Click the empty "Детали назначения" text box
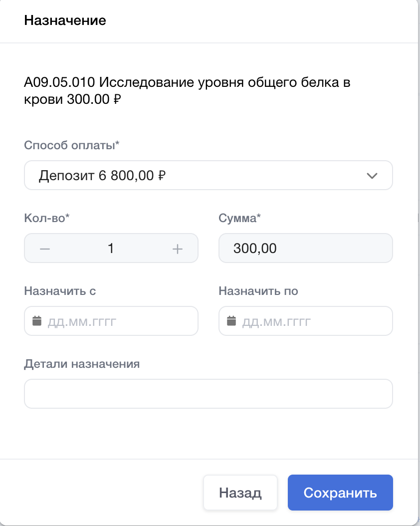Image resolution: width=420 pixels, height=526 pixels. tap(208, 394)
